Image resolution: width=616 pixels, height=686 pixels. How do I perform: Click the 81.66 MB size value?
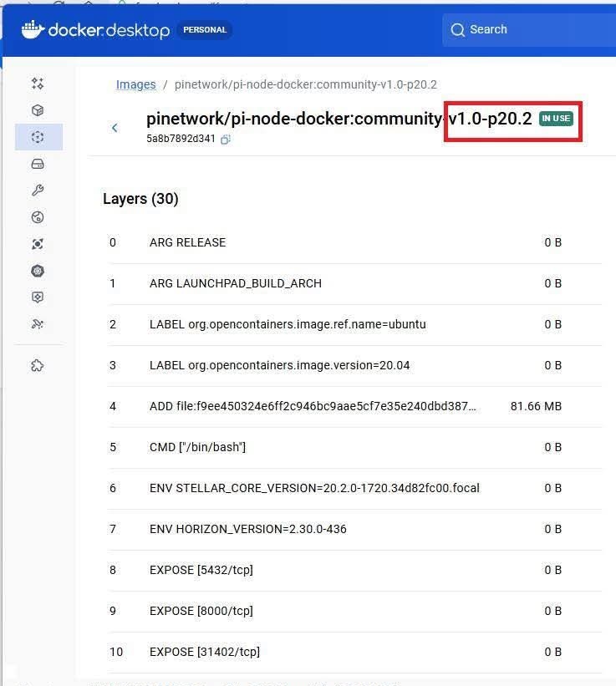pos(536,406)
